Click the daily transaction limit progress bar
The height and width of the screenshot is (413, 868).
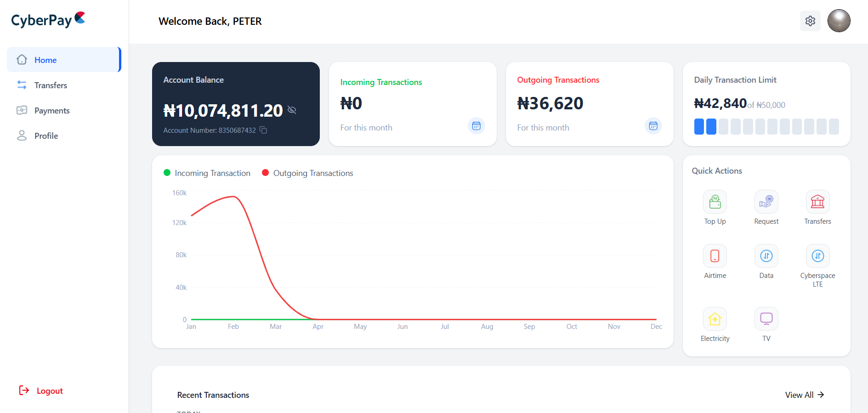[x=766, y=126]
